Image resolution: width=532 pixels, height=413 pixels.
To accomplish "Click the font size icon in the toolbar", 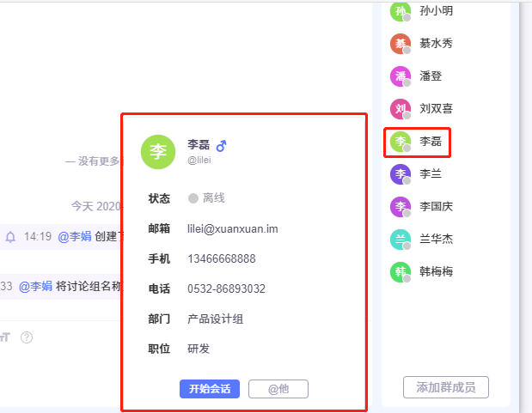I will click(4, 337).
